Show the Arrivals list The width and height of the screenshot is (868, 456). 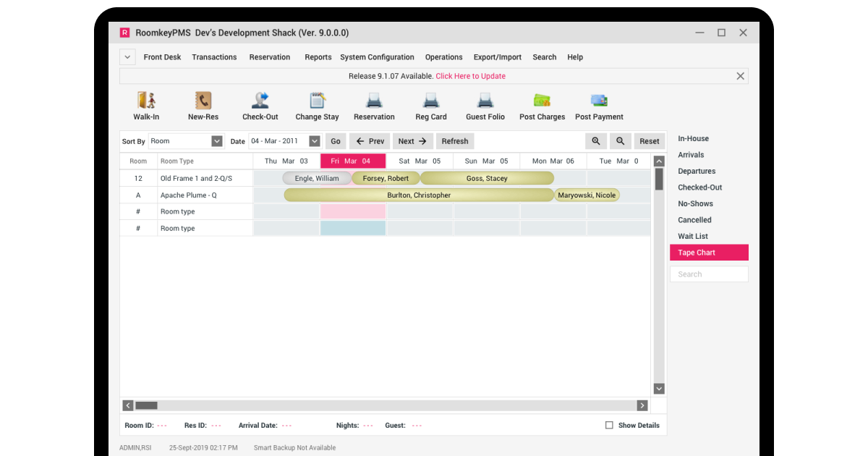tap(691, 155)
